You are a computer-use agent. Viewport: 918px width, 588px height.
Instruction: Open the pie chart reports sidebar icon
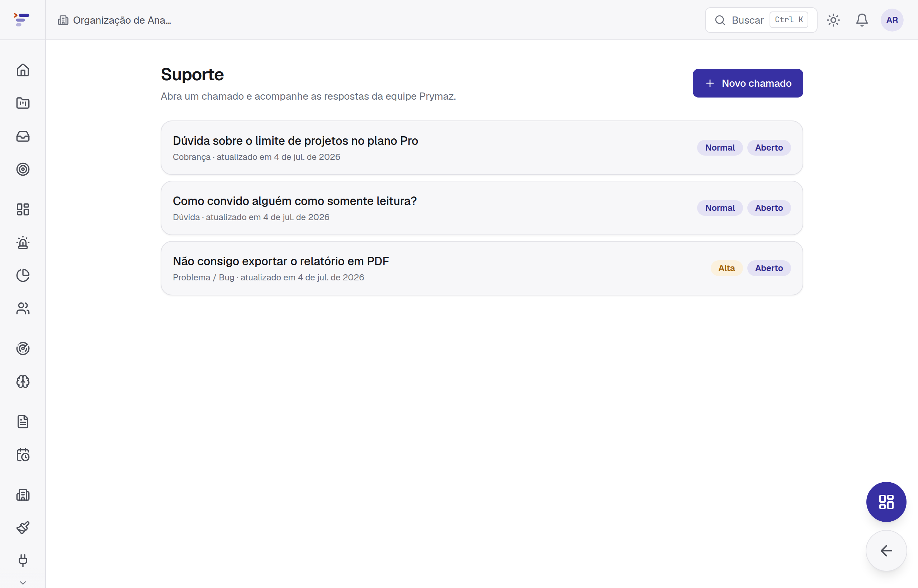(x=23, y=275)
